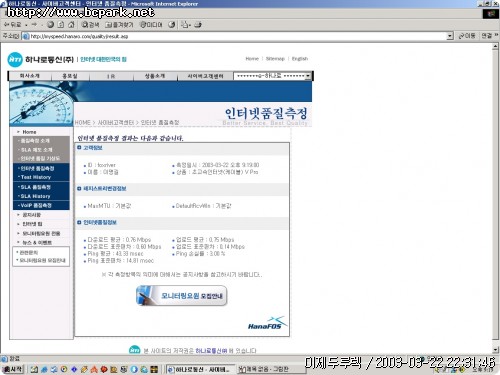Screen dimensions: 500x375
Task: Click the Home link at page top
Action: pyautogui.click(x=252, y=59)
